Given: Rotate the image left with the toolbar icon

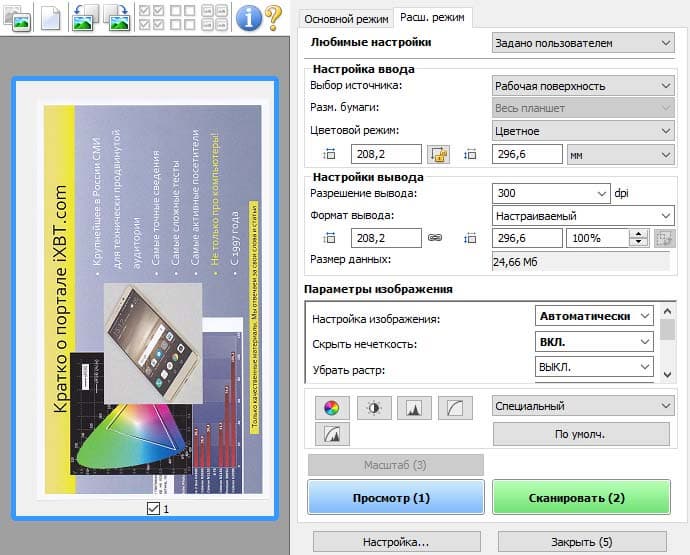Looking at the screenshot, I should click(85, 18).
